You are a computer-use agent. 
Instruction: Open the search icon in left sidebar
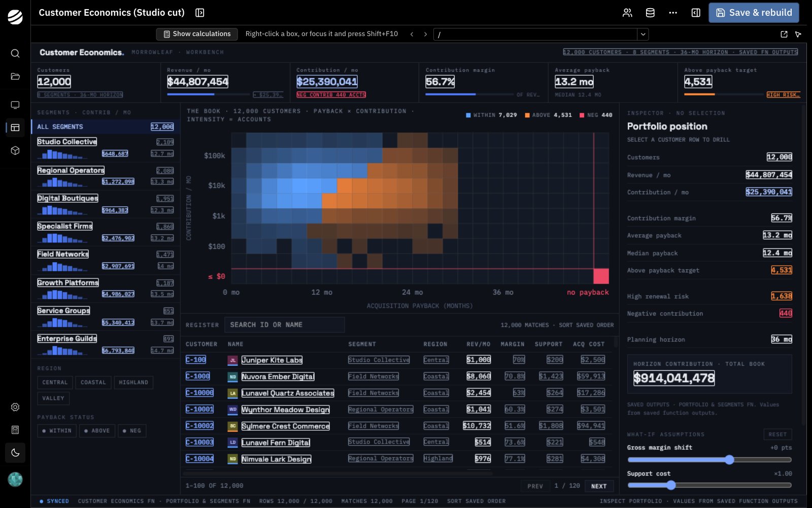click(x=15, y=53)
